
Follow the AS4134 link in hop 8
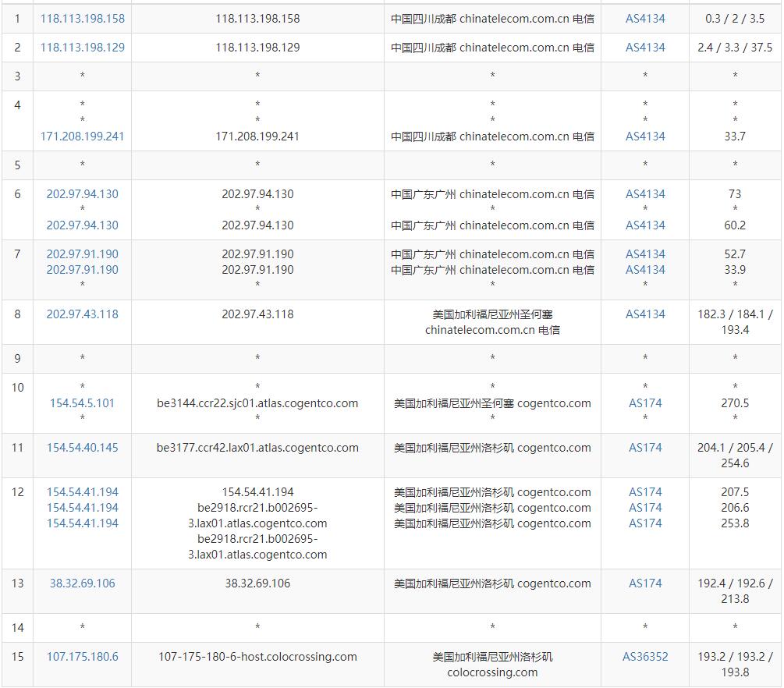point(645,314)
